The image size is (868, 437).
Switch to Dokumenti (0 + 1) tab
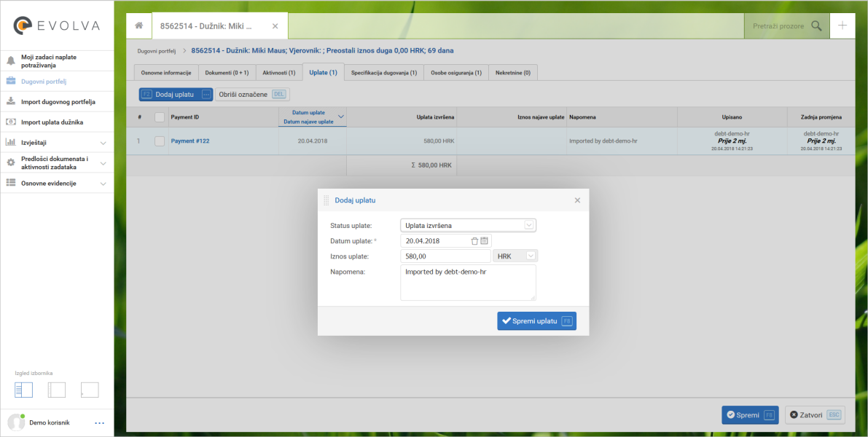(227, 73)
